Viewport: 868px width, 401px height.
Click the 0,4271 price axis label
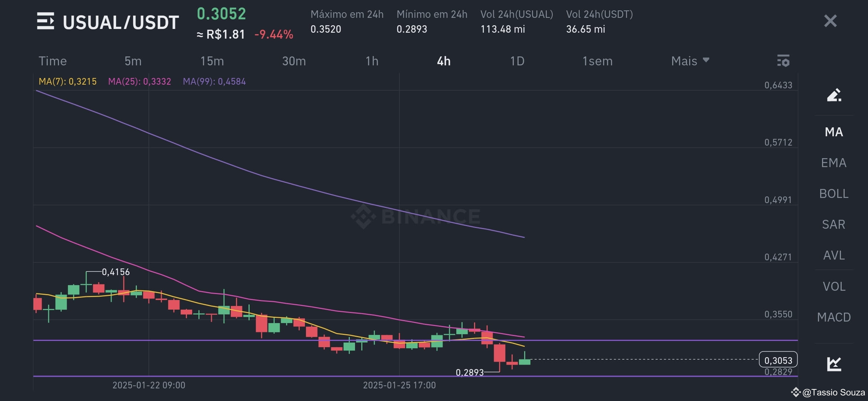[x=778, y=257]
